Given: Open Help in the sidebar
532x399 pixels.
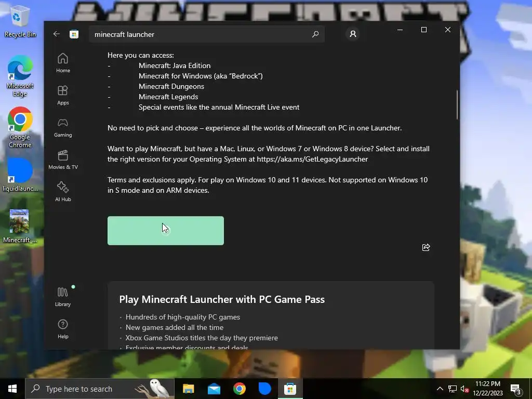Looking at the screenshot, I should coord(63,329).
